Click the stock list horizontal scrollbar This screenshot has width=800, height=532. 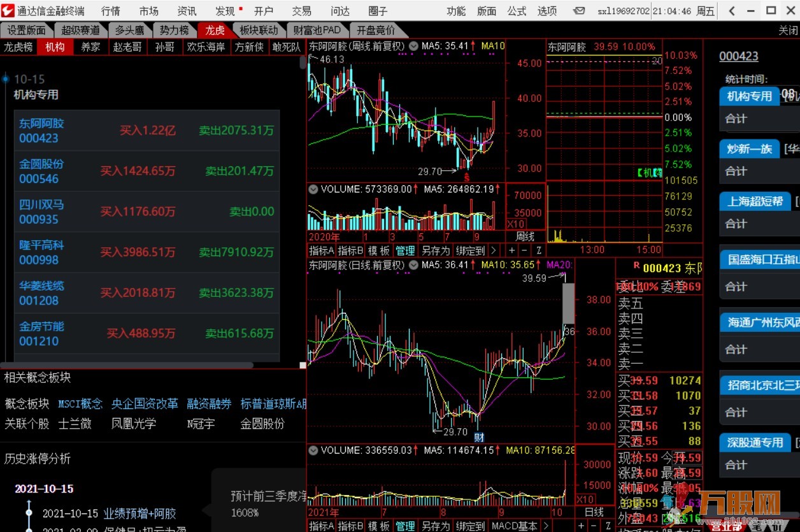click(127, 366)
